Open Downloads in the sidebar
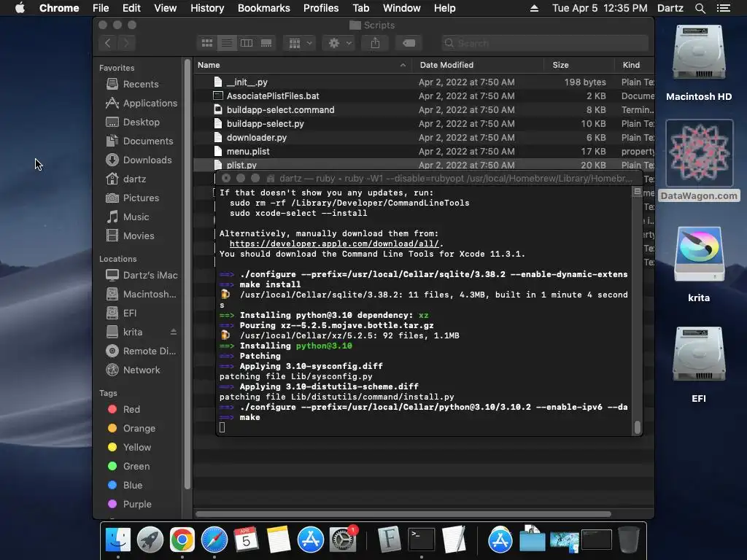The image size is (747, 560). 139,160
